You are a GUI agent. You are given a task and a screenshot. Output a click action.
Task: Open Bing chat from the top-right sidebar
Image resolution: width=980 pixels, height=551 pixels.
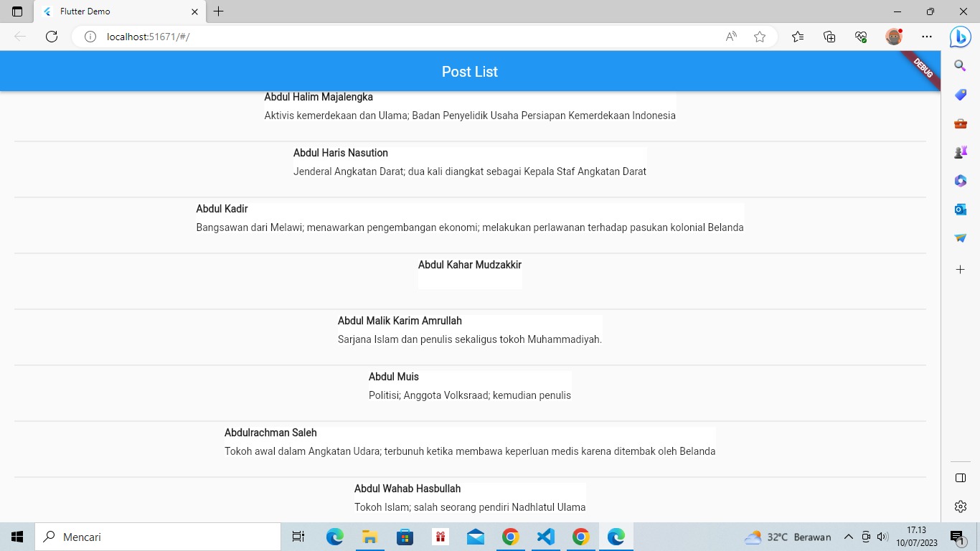960,37
